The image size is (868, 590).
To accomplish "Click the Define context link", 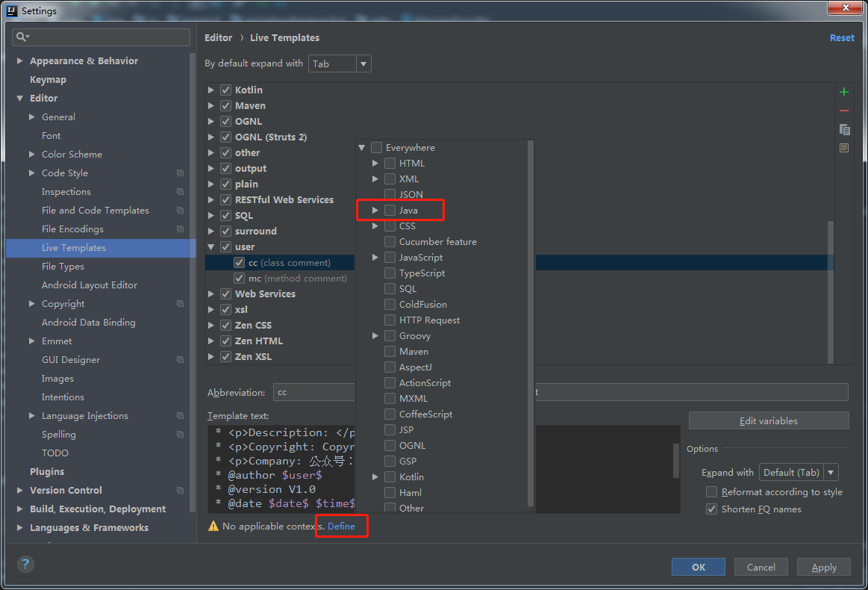I will tap(341, 527).
